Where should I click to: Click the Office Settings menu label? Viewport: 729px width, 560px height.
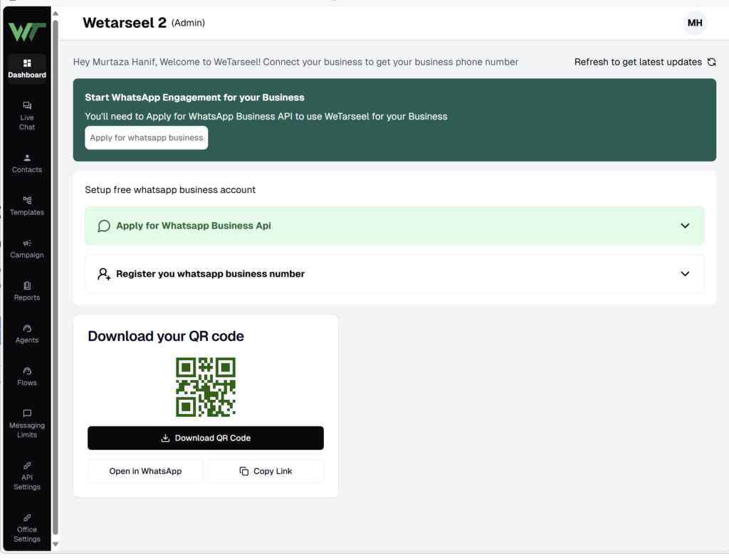(x=27, y=534)
